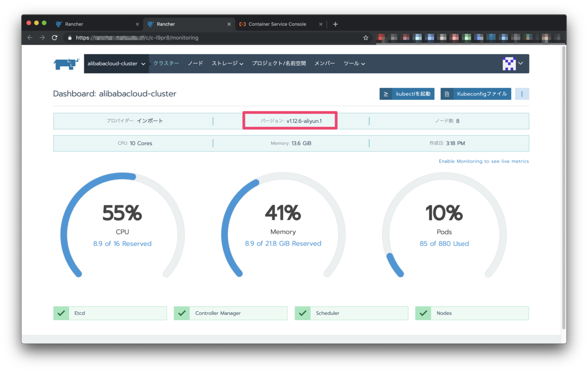This screenshot has width=588, height=372.
Task: Click Enable Monitoring to see live metrics
Action: tap(484, 161)
